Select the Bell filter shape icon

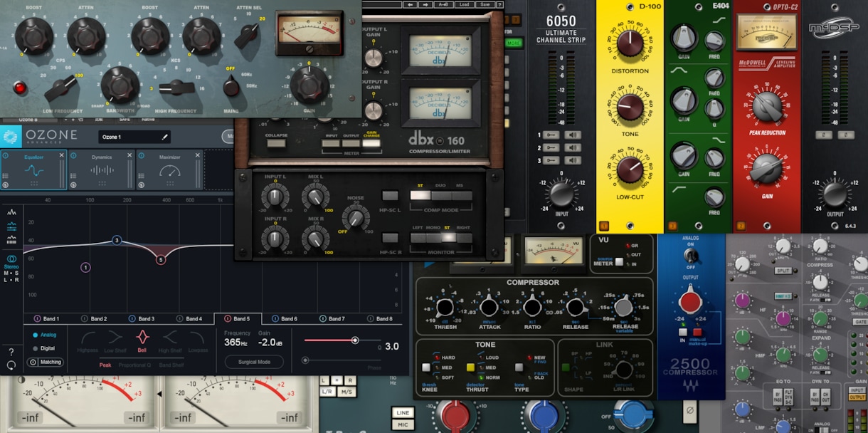tap(142, 337)
